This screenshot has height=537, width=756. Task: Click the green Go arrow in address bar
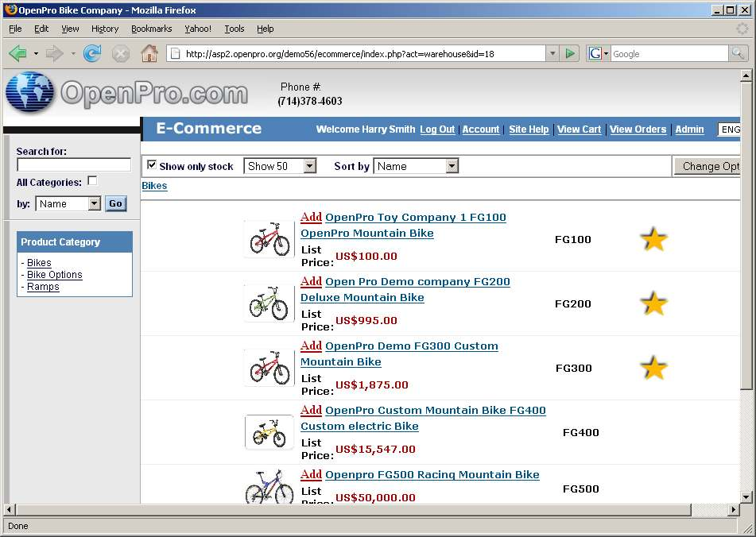click(570, 53)
